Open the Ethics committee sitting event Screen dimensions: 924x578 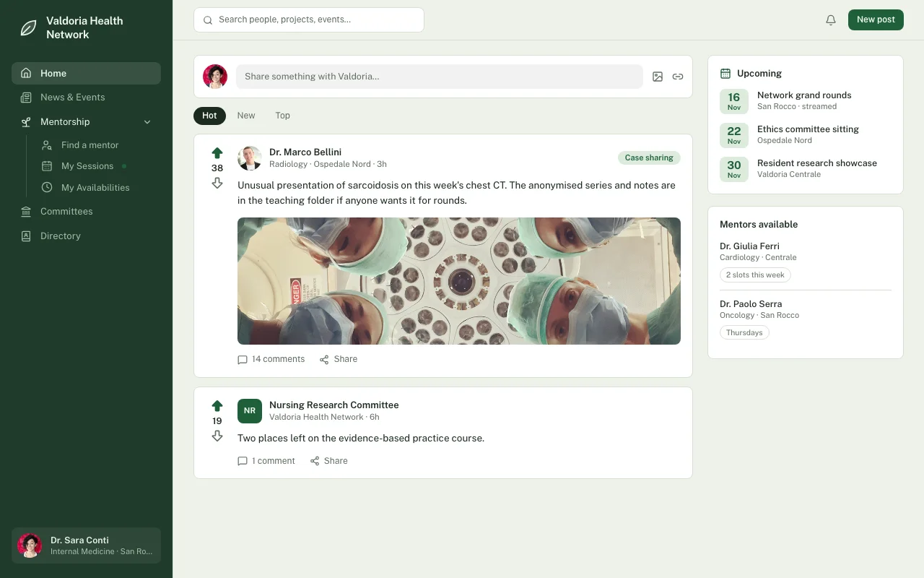pyautogui.click(x=806, y=135)
